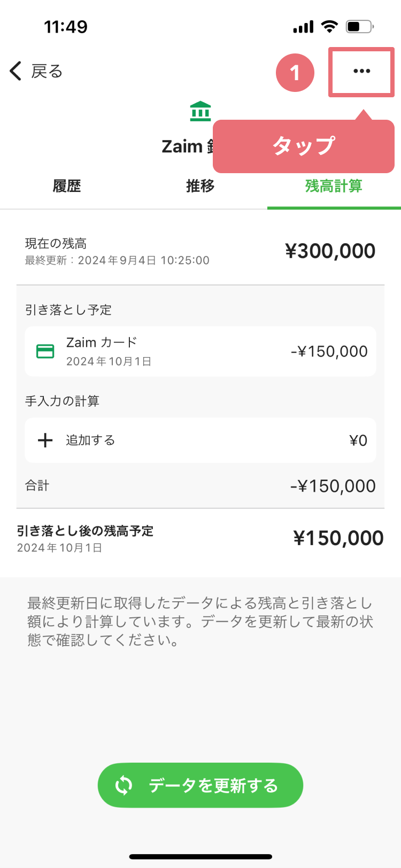The height and width of the screenshot is (868, 401).
Task: Click the refresh arrows icon
Action: tap(124, 785)
